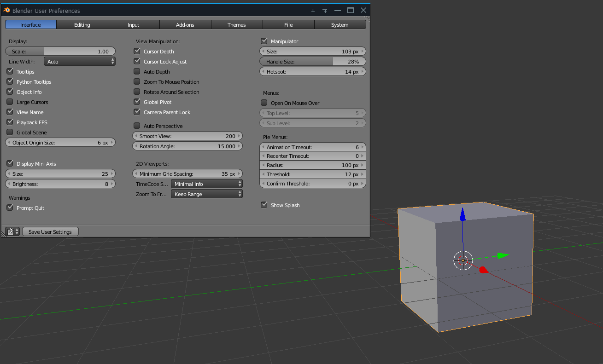Decrease Smooth View value with its left arrow
This screenshot has height=364, width=603.
coord(136,136)
